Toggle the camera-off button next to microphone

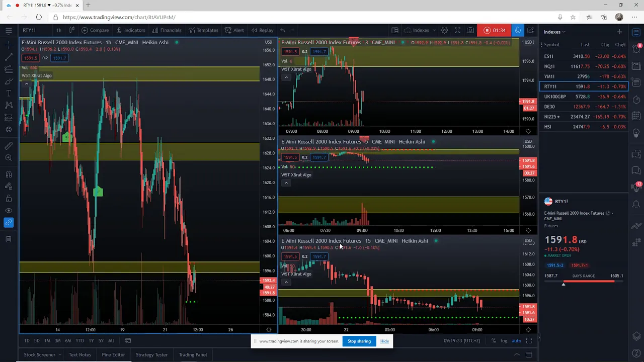[x=531, y=30]
